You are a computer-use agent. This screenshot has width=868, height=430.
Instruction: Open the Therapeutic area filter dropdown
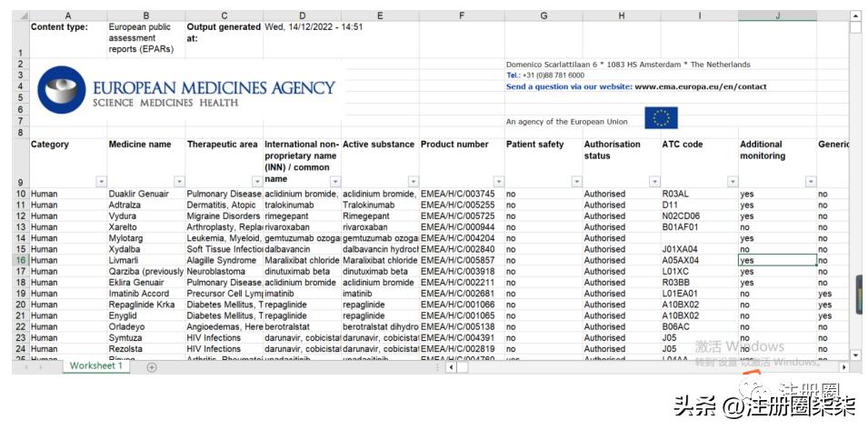[x=257, y=182]
